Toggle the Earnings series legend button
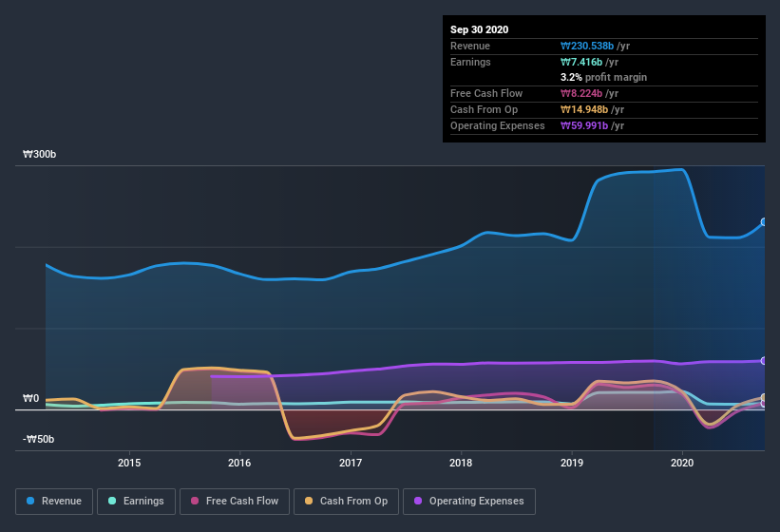Viewport: 780px width, 532px height. click(136, 502)
